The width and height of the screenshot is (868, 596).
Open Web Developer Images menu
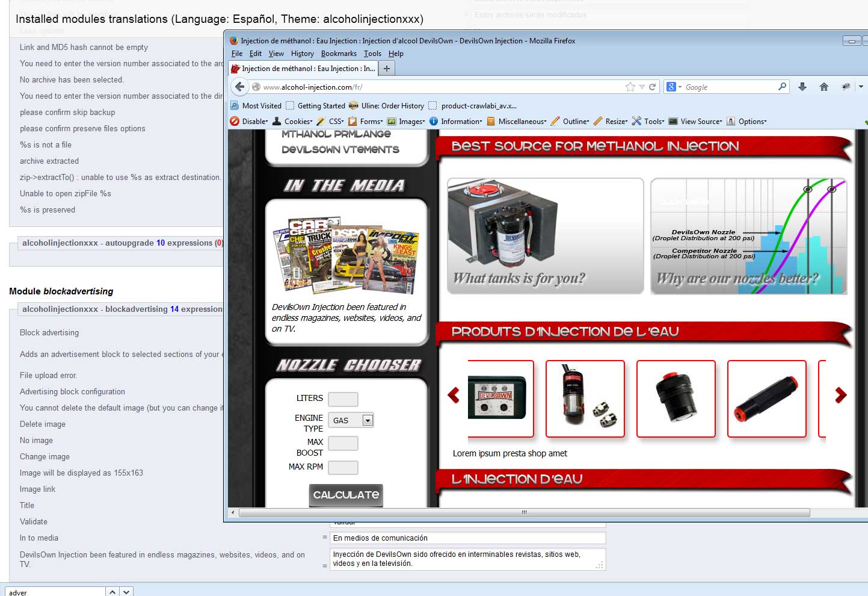(407, 121)
